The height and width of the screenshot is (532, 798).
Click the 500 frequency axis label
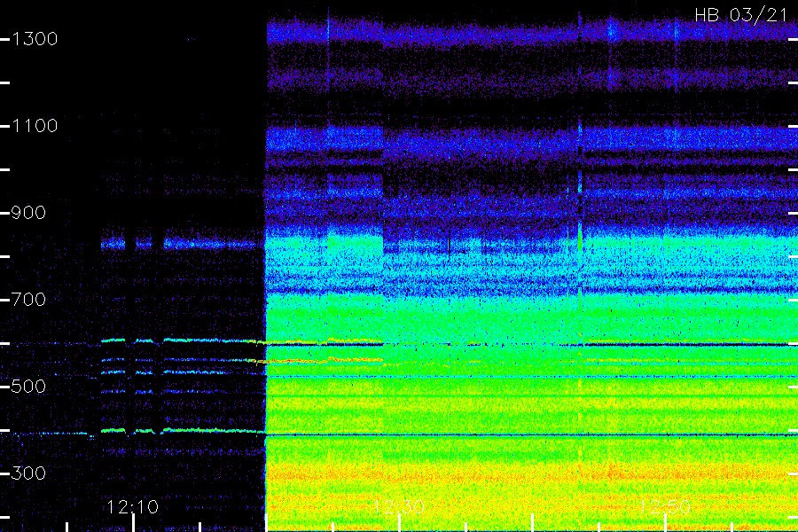point(28,386)
